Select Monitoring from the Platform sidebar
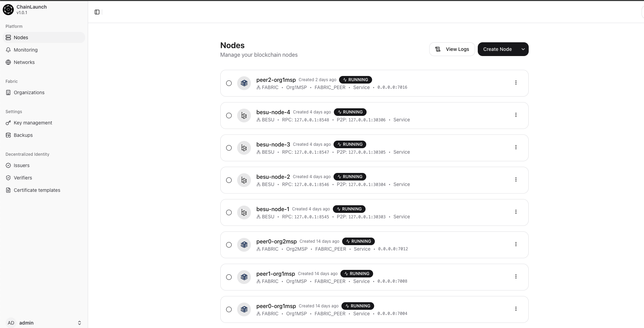This screenshot has width=644, height=328. (x=25, y=50)
